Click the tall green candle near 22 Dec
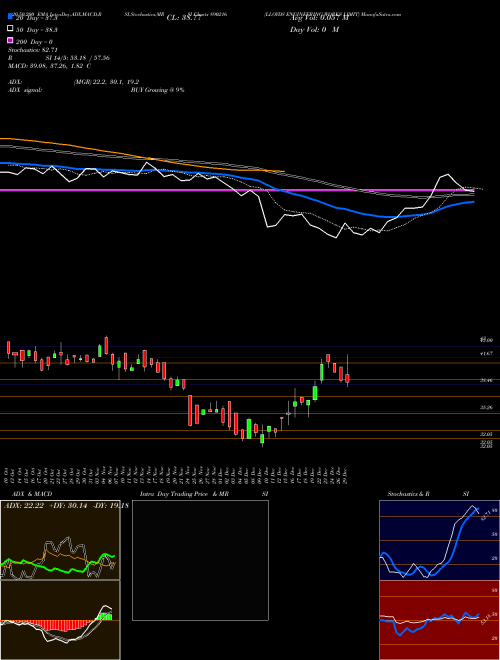This screenshot has width=500, height=660. tap(322, 372)
